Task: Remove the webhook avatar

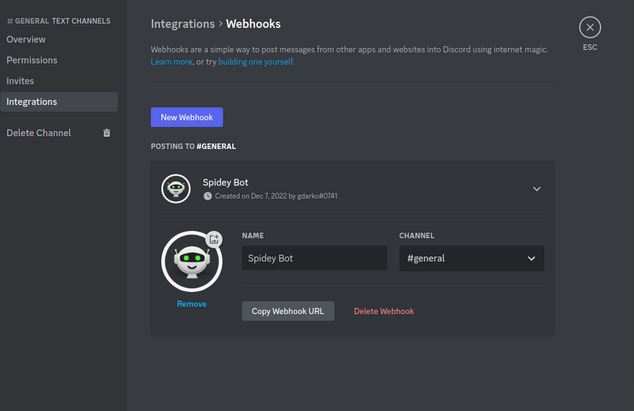Action: click(x=192, y=304)
